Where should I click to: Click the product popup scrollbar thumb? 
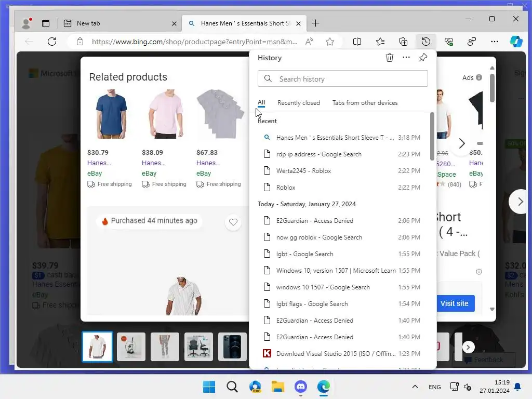click(x=492, y=87)
